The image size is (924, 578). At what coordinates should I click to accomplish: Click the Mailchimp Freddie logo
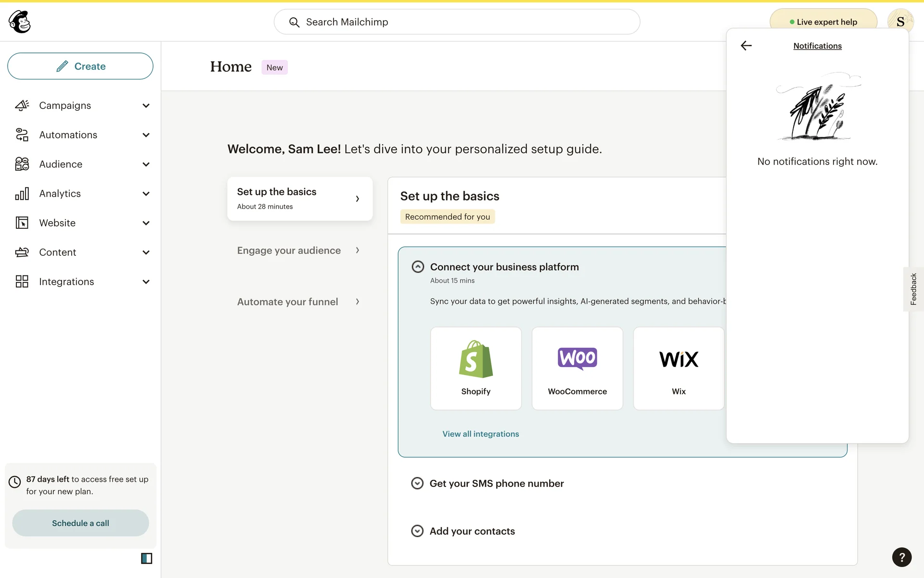[20, 22]
